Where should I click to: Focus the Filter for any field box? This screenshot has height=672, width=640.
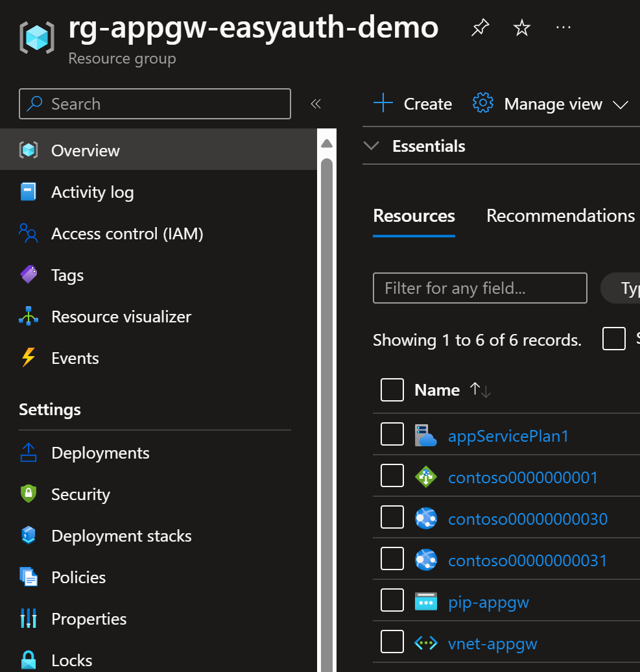tap(480, 288)
